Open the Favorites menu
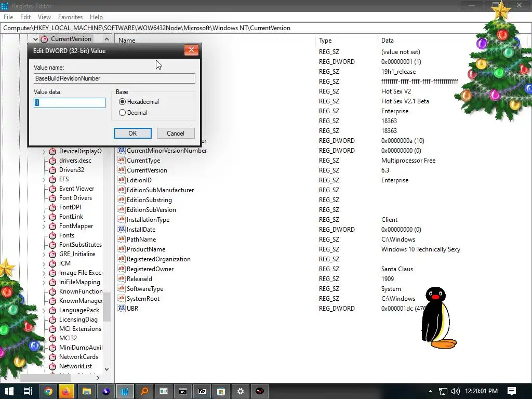The height and width of the screenshot is (399, 532). 70,17
